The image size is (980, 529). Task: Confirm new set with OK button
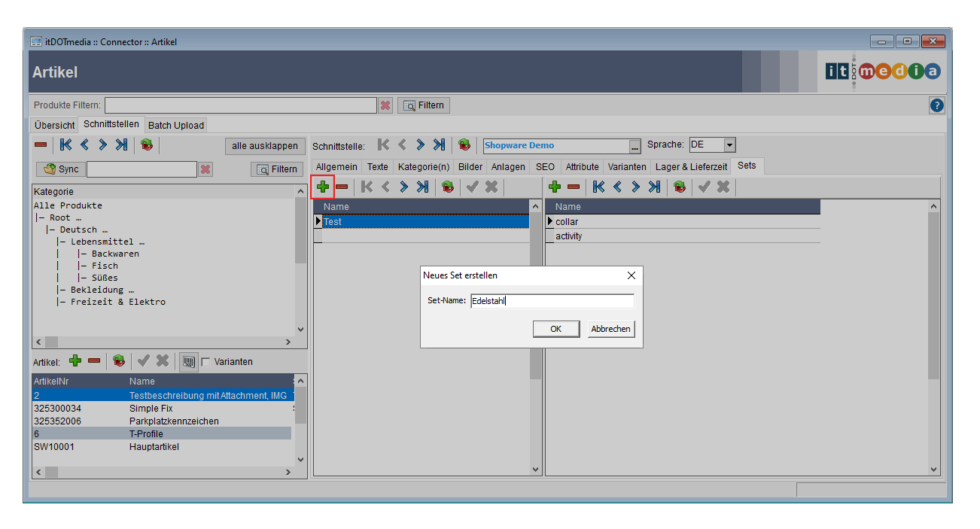coord(555,329)
